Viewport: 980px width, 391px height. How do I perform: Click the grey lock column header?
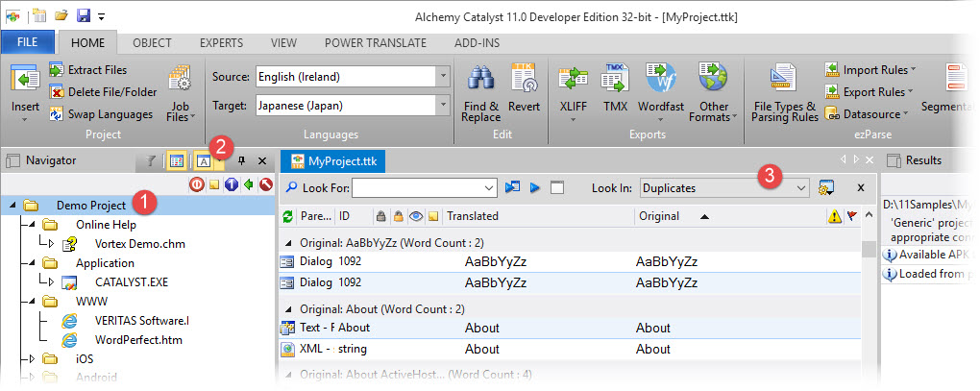(380, 216)
